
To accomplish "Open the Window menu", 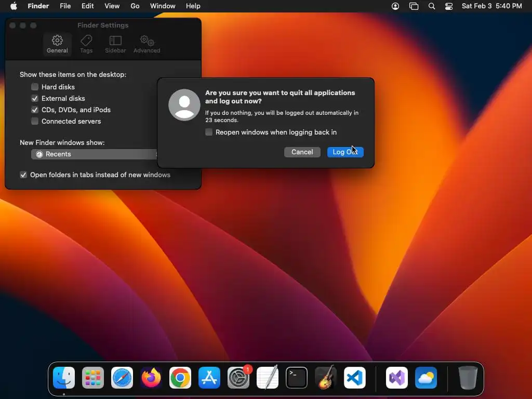I will (x=163, y=6).
